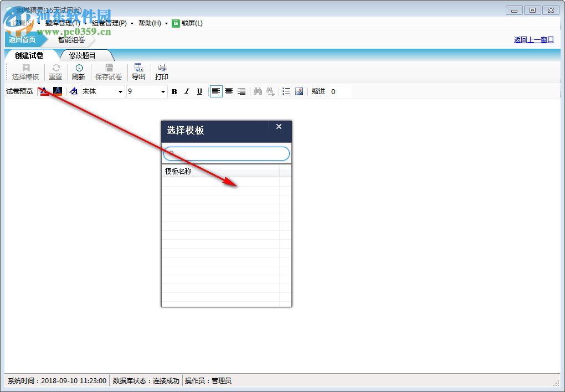Click the template search input field
Screen dimensions: 565x392
227,153
